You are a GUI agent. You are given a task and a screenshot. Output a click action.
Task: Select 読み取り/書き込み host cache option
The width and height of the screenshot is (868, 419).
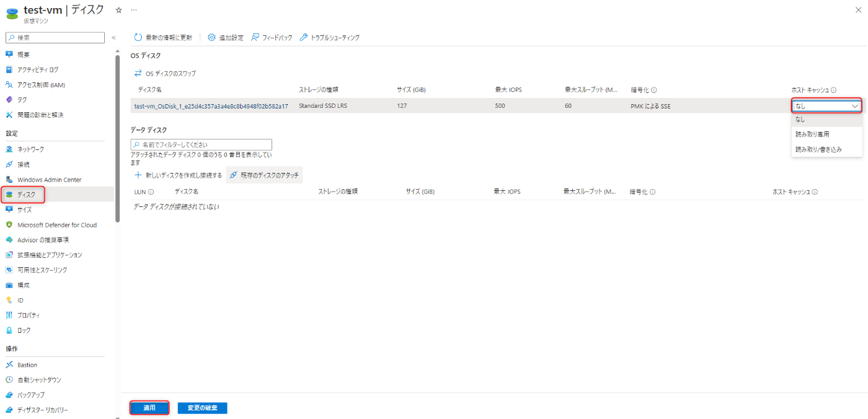point(826,149)
